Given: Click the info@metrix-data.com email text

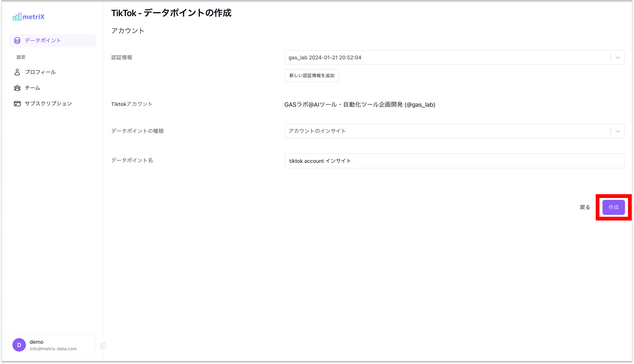Looking at the screenshot, I should [53, 349].
